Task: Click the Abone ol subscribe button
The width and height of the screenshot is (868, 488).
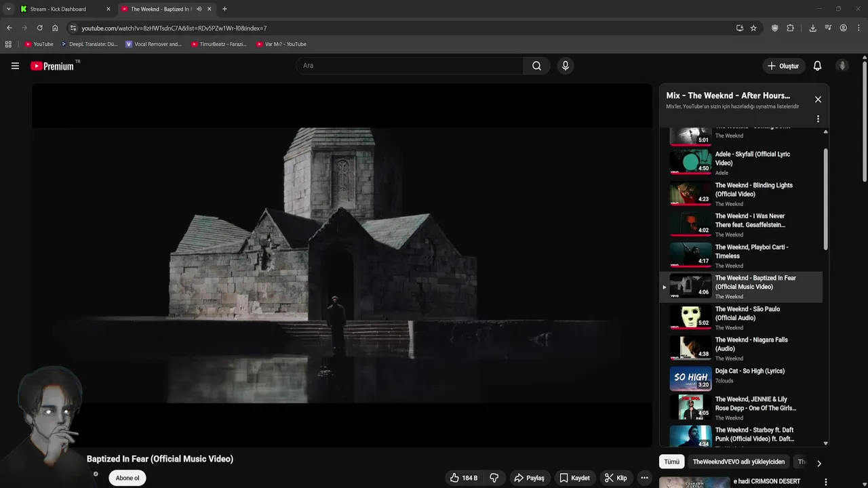Action: point(127,478)
